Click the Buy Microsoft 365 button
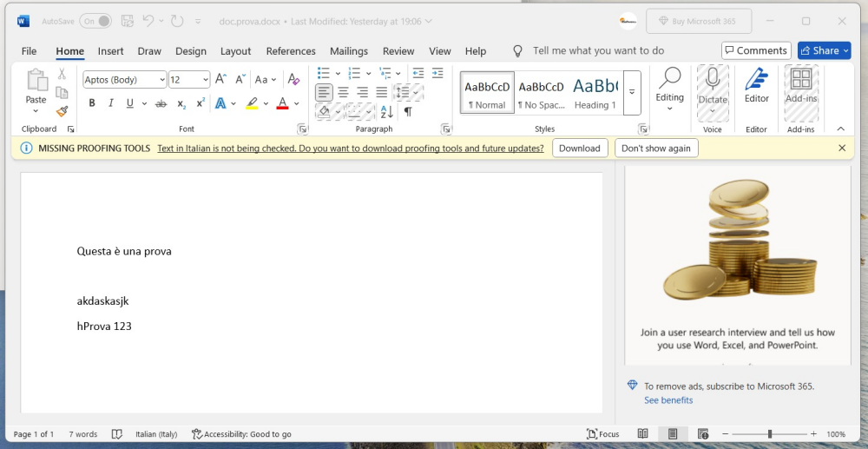The height and width of the screenshot is (449, 868). tap(699, 21)
